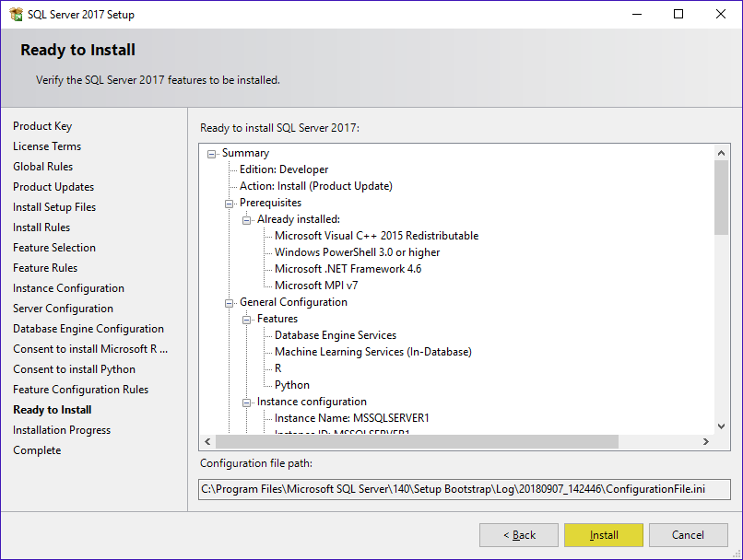Viewport: 743px width, 560px height.
Task: Click the configuration file path field
Action: pyautogui.click(x=465, y=489)
